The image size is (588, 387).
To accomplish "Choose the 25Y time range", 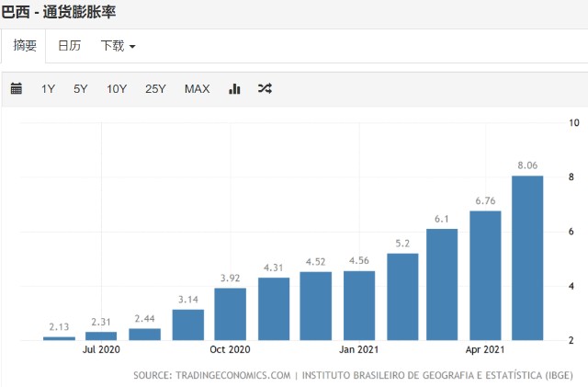I will [x=155, y=89].
